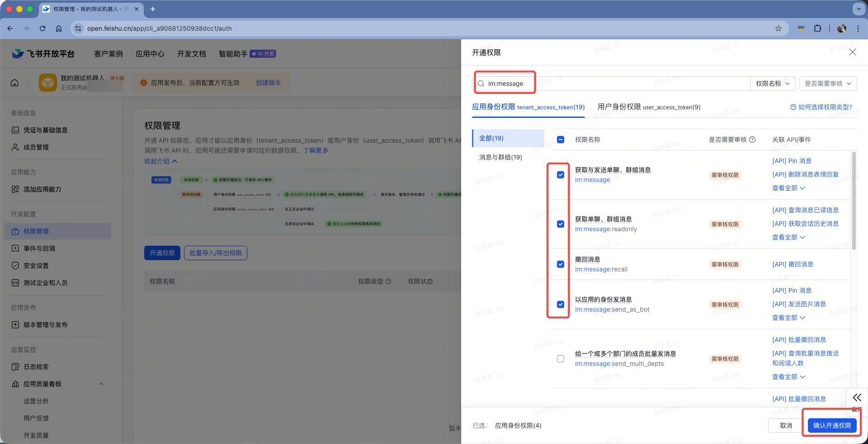The width and height of the screenshot is (868, 444).
Task: Click the double-arrow 展开 icon at panel edge
Action: 857,397
